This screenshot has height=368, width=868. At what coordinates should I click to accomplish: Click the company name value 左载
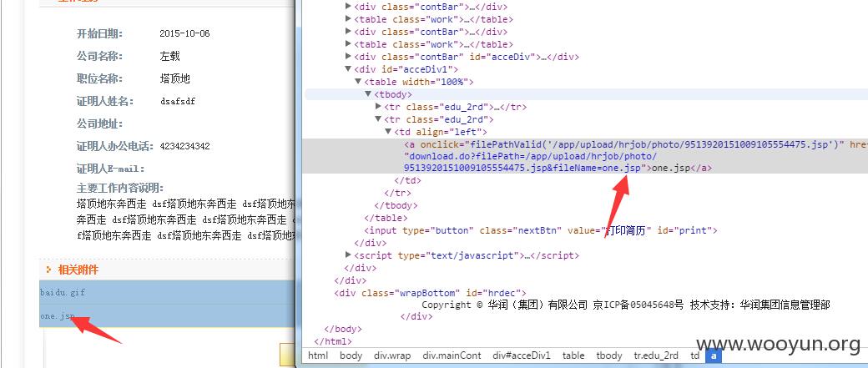click(x=169, y=56)
